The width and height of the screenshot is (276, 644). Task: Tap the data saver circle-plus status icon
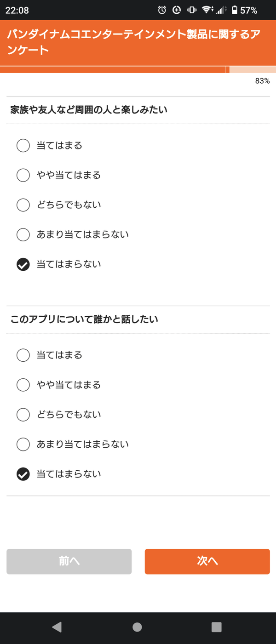pos(177,10)
